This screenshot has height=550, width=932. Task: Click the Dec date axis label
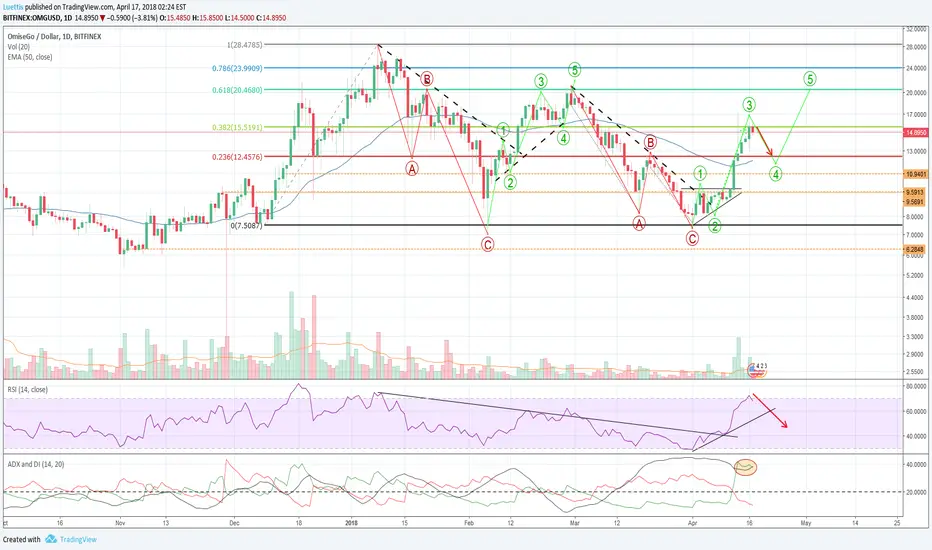pyautogui.click(x=234, y=523)
